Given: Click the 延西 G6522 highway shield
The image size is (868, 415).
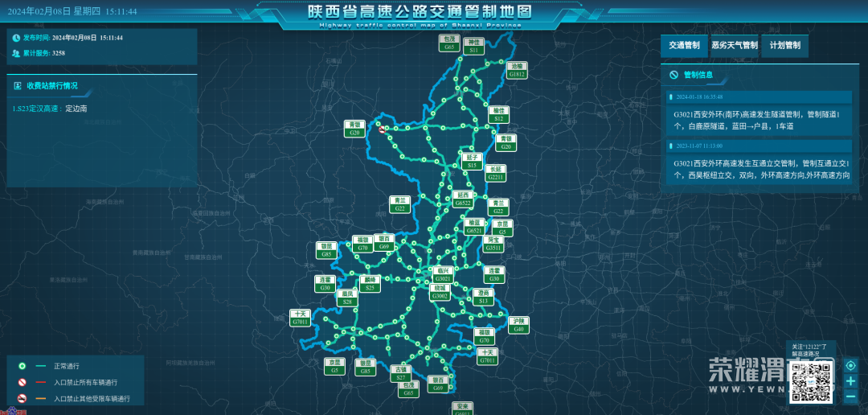Looking at the screenshot, I should point(463,199).
